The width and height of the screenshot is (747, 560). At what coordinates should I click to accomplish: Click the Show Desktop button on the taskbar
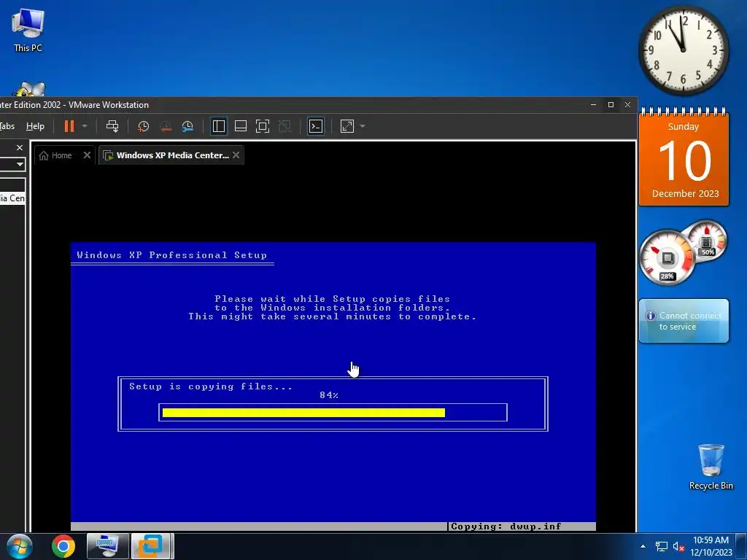pos(741,546)
